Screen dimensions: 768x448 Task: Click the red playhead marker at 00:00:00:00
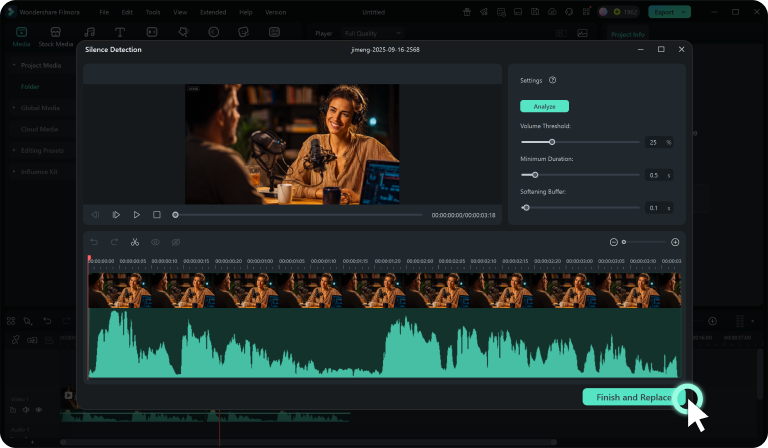[x=89, y=258]
